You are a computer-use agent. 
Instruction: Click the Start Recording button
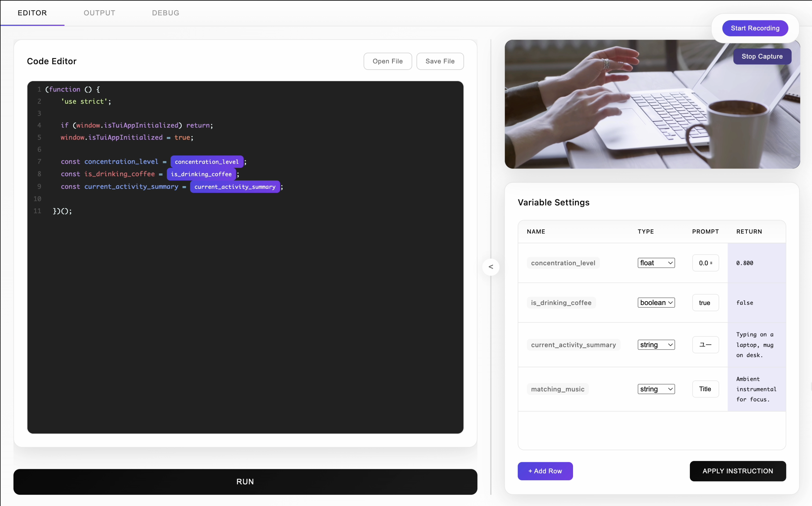pos(755,28)
